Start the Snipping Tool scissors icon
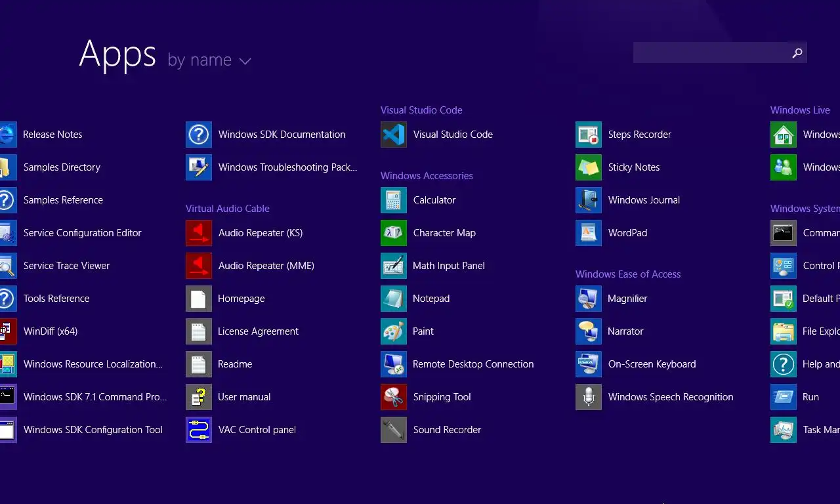The width and height of the screenshot is (840, 504). pyautogui.click(x=394, y=397)
